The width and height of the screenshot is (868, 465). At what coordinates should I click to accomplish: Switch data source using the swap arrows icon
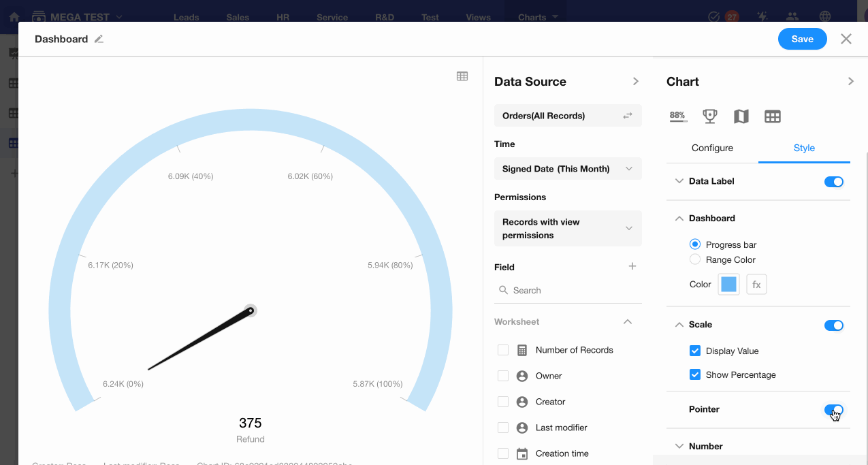click(x=628, y=116)
